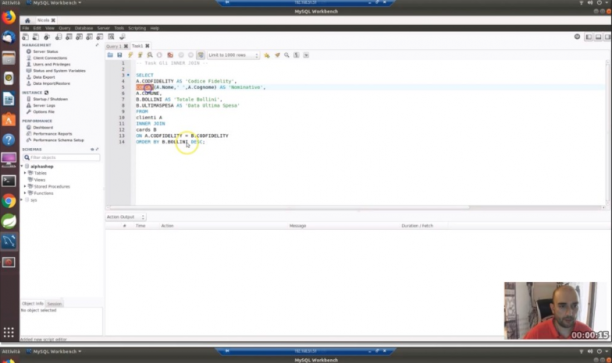612x363 pixels.
Task: Search table data icon in main toolbar
Action: (x=111, y=37)
